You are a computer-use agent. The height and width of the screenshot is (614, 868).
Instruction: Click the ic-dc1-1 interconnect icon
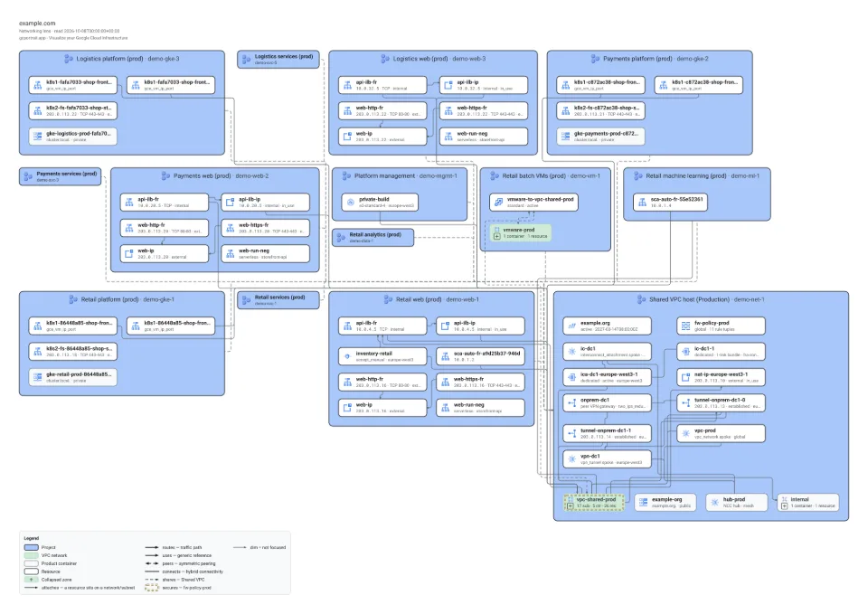[685, 352]
